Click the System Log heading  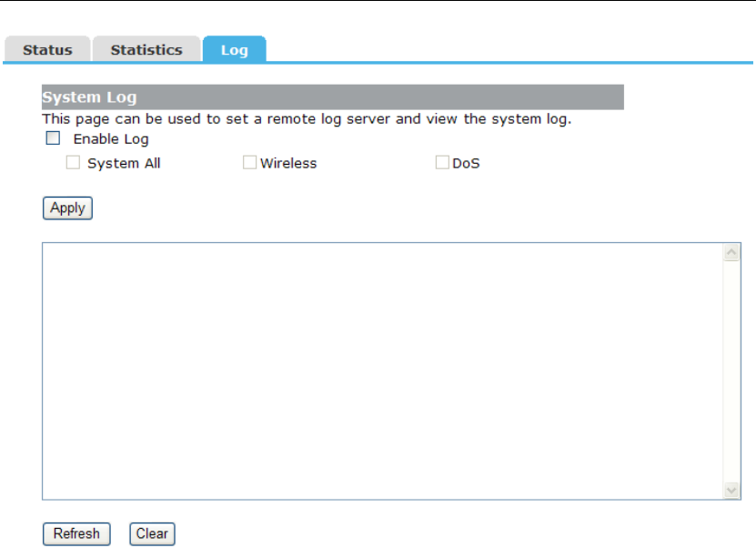pos(90,97)
